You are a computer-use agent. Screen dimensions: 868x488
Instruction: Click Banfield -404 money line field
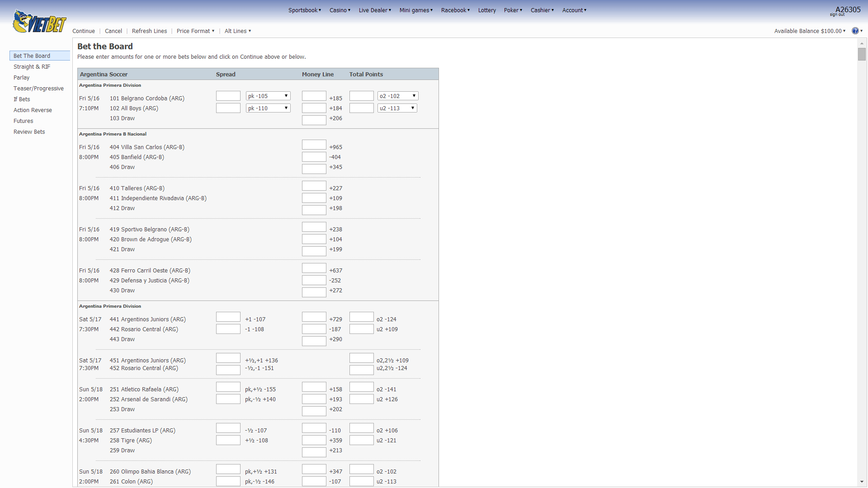point(314,157)
